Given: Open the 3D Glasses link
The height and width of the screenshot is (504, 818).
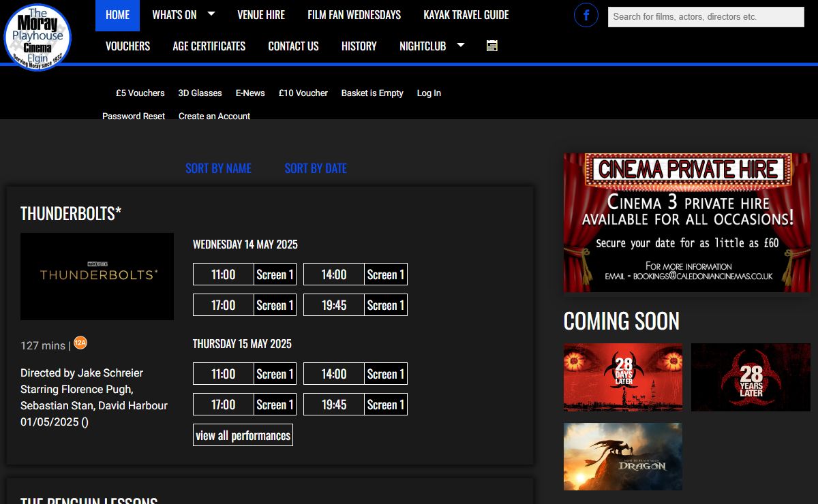Looking at the screenshot, I should (x=200, y=93).
